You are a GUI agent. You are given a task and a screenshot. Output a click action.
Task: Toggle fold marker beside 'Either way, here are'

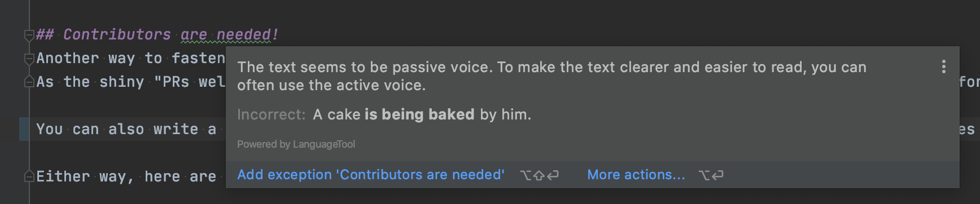[29, 177]
